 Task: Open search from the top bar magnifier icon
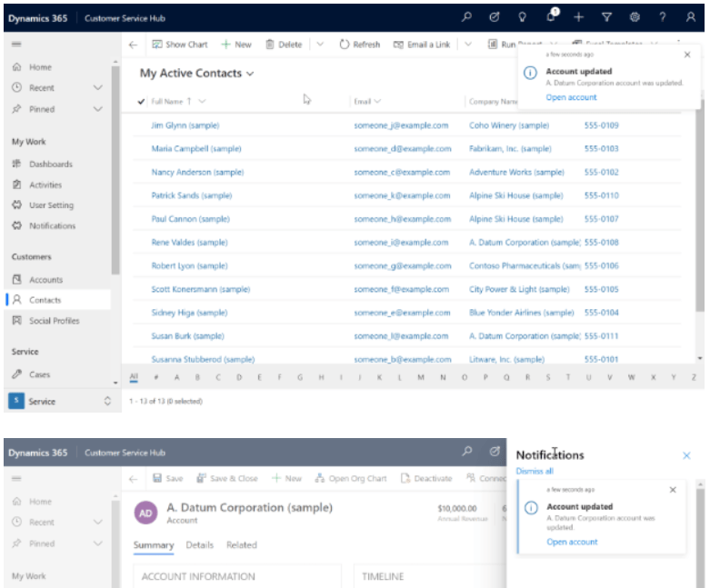pyautogui.click(x=466, y=17)
